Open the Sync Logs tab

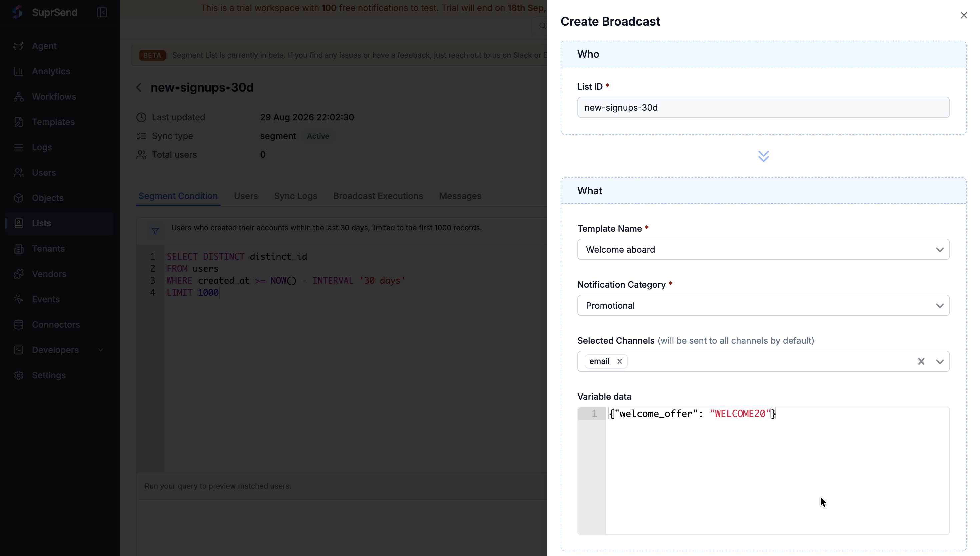295,196
